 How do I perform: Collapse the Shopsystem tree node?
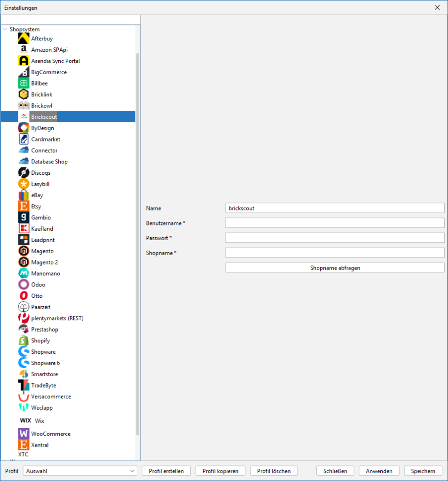(5, 29)
